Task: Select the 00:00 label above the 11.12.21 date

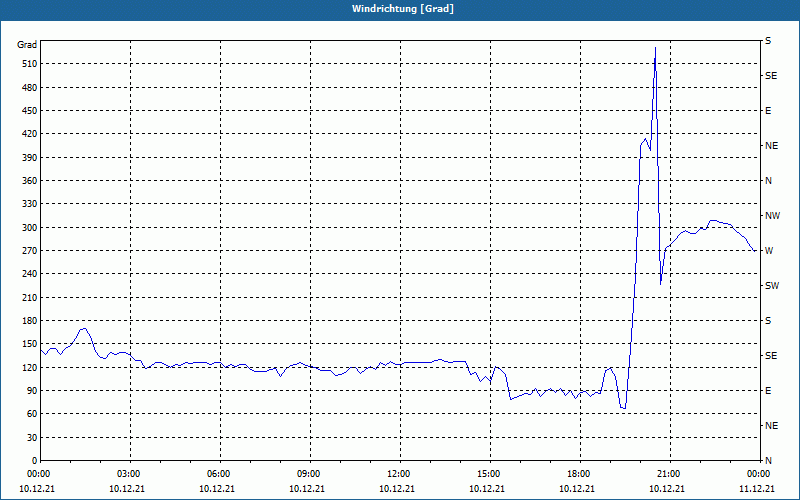Action: pyautogui.click(x=758, y=474)
